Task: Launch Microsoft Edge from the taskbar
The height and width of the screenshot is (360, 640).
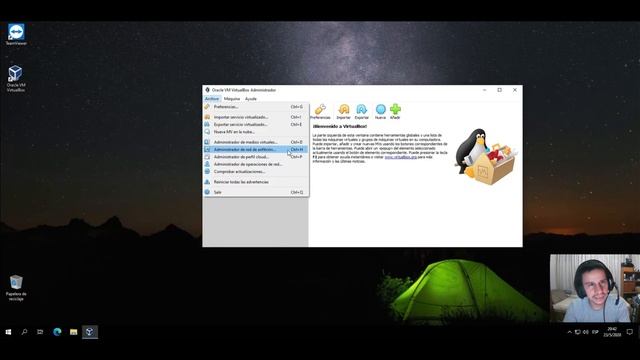Action: [x=57, y=332]
